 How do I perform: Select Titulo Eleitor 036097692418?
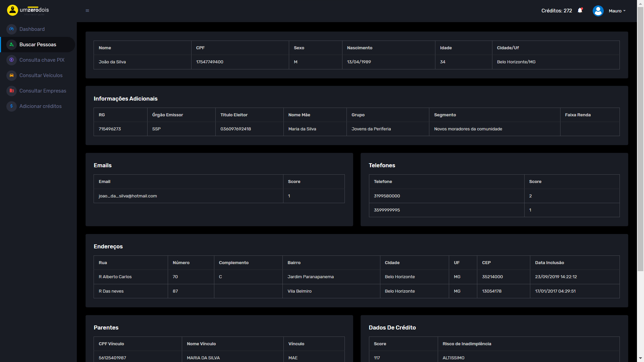tap(235, 129)
